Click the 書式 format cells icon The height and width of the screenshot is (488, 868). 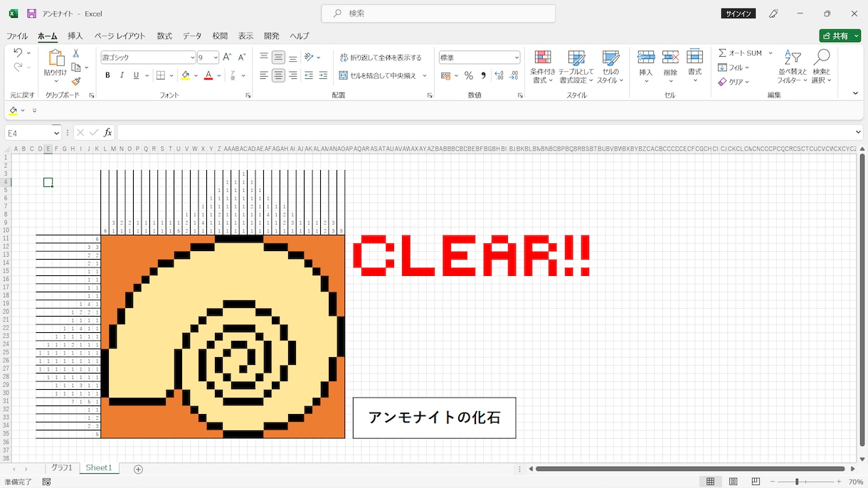click(x=695, y=58)
